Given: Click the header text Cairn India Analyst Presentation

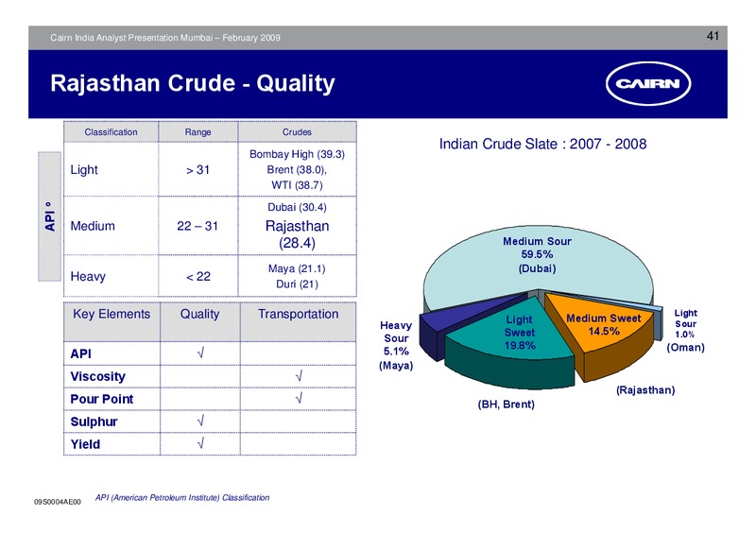Looking at the screenshot, I should coord(165,38).
